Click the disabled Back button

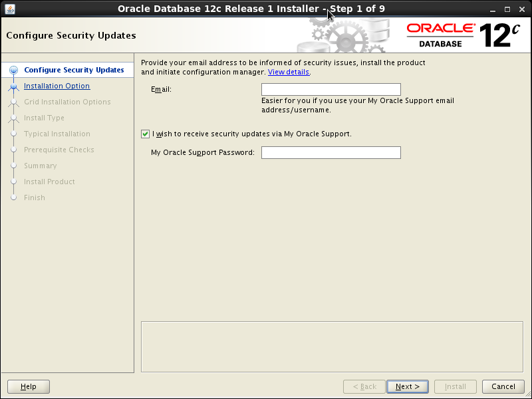click(364, 386)
